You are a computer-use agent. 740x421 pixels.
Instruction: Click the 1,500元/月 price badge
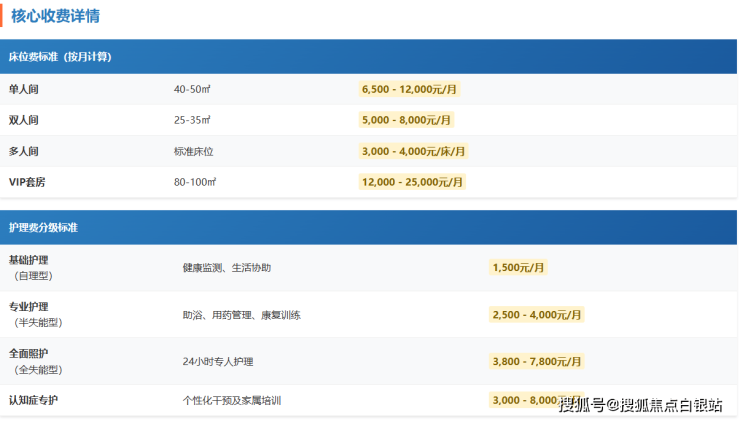[518, 268]
